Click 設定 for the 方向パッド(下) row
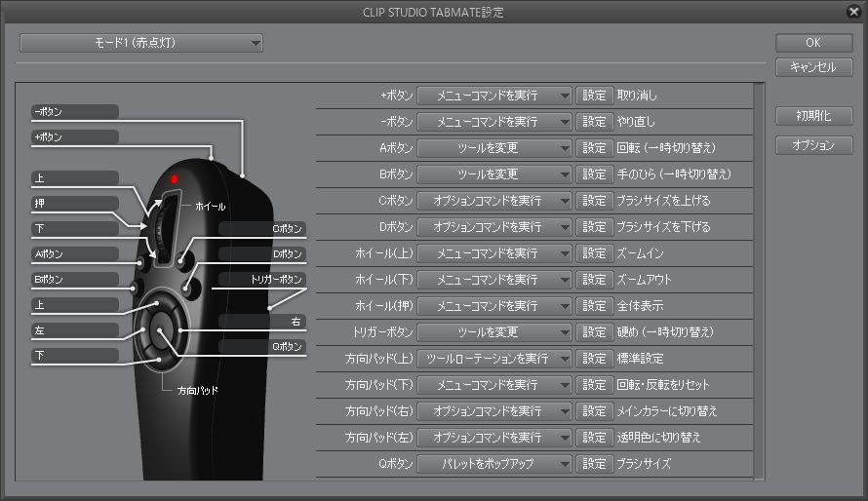The height and width of the screenshot is (501, 868). point(594,385)
